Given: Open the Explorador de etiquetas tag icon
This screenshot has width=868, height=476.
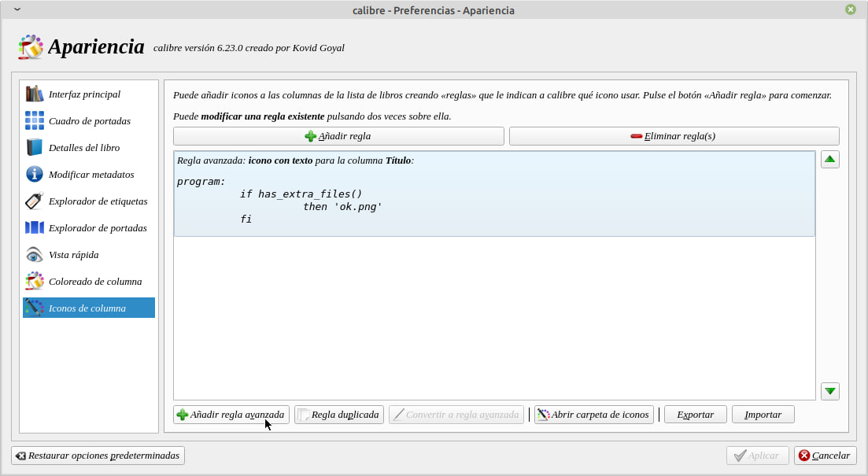Looking at the screenshot, I should pyautogui.click(x=35, y=201).
